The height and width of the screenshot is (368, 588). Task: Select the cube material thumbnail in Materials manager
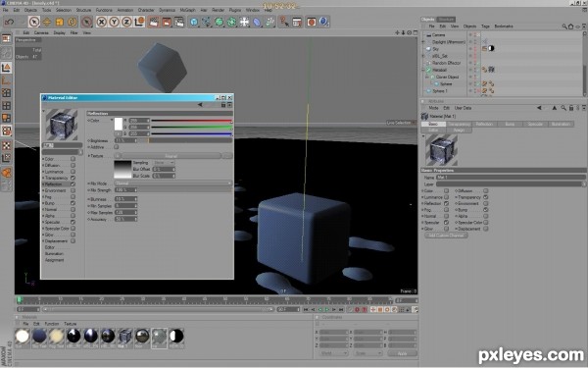124,336
